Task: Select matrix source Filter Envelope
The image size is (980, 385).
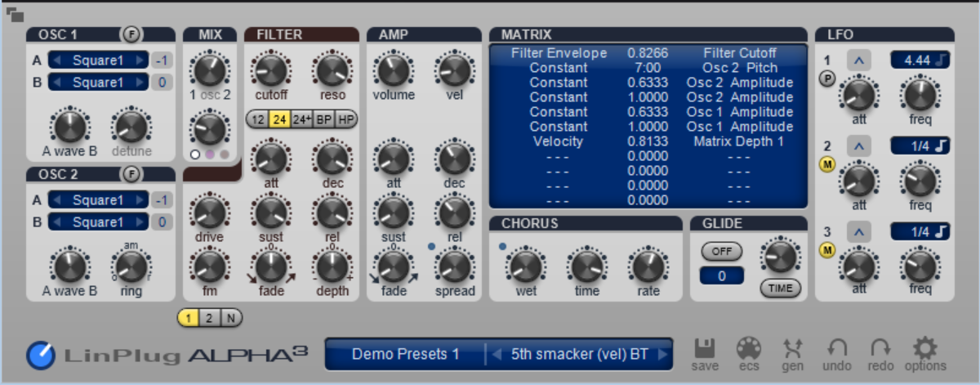Action: pos(559,53)
